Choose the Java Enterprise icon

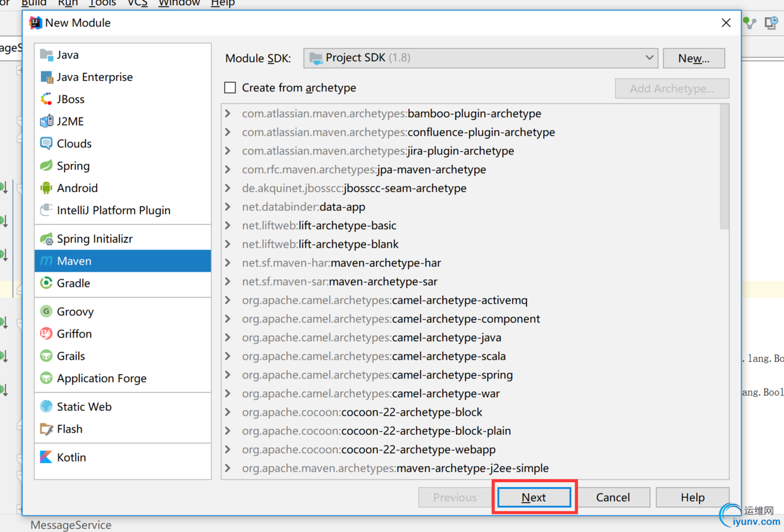pos(46,77)
